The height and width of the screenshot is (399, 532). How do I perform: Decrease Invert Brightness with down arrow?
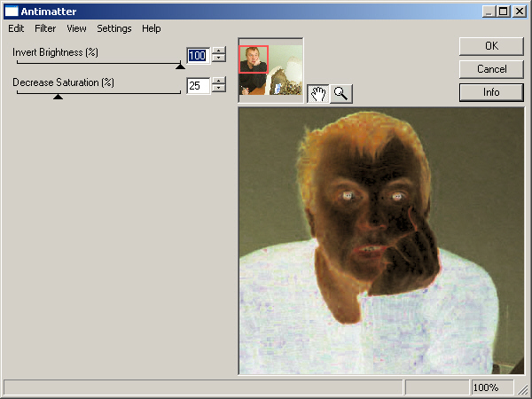[219, 59]
